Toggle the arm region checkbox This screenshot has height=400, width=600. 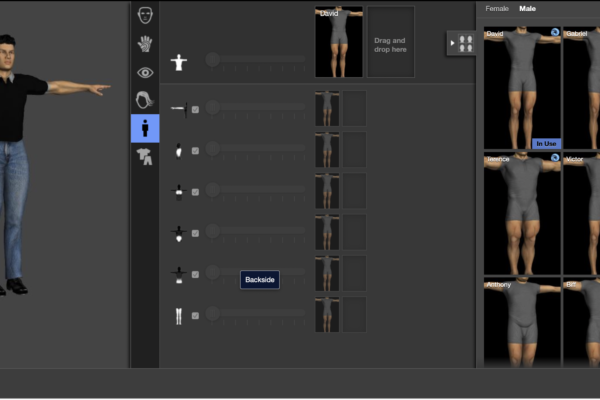coord(195,109)
